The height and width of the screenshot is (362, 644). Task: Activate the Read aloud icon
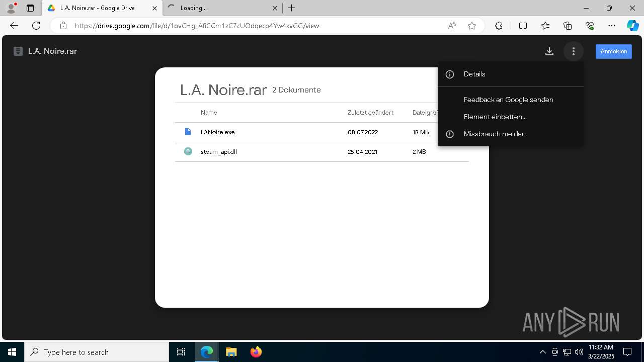point(452,26)
